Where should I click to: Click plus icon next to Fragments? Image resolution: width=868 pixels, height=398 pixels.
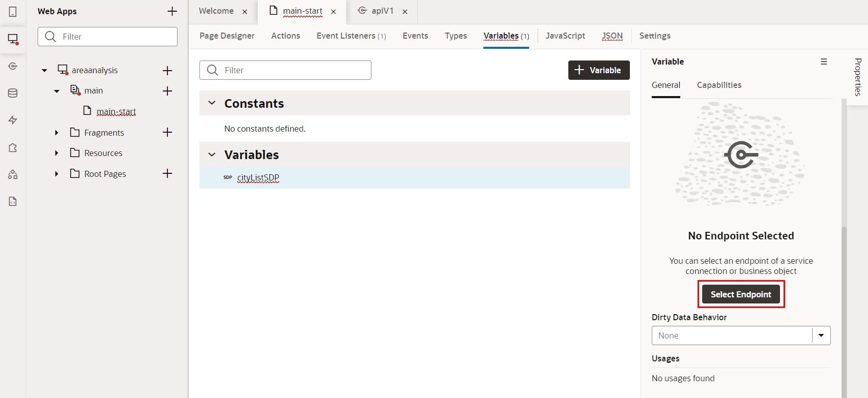pyautogui.click(x=167, y=132)
